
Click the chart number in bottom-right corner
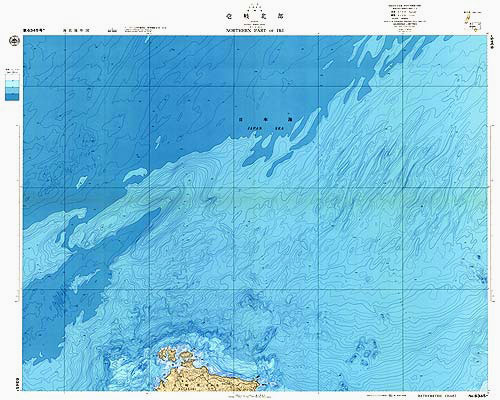(479, 395)
